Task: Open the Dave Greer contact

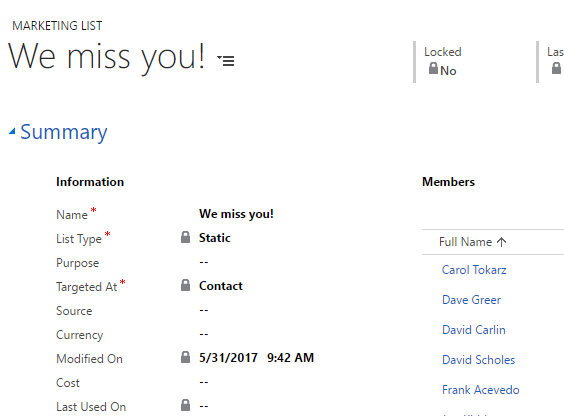Action: (471, 300)
